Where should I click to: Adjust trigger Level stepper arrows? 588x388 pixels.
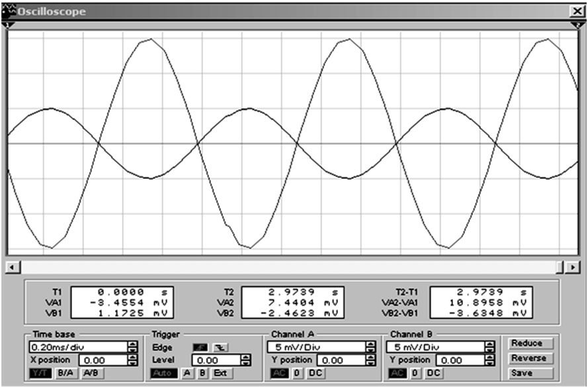click(x=245, y=360)
